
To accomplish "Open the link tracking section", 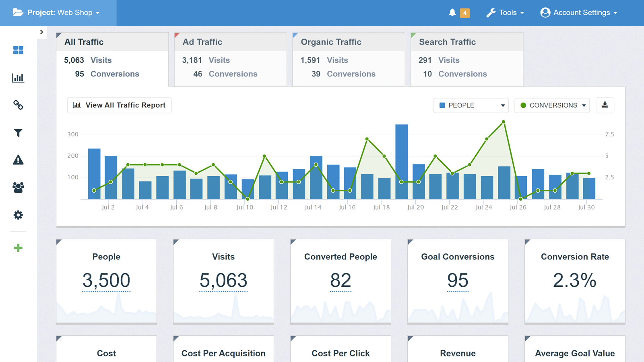I will (18, 105).
